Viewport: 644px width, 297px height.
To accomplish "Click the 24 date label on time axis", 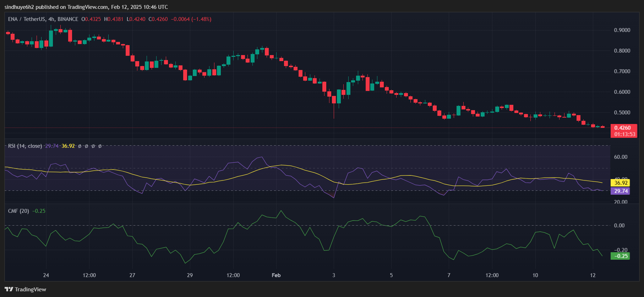I will point(46,275).
